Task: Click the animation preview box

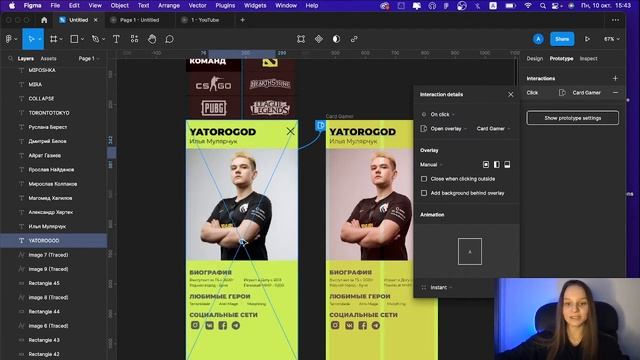Action: click(x=469, y=251)
